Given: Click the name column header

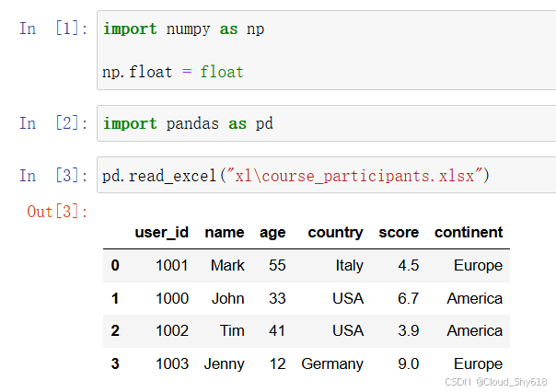Looking at the screenshot, I should (225, 233).
